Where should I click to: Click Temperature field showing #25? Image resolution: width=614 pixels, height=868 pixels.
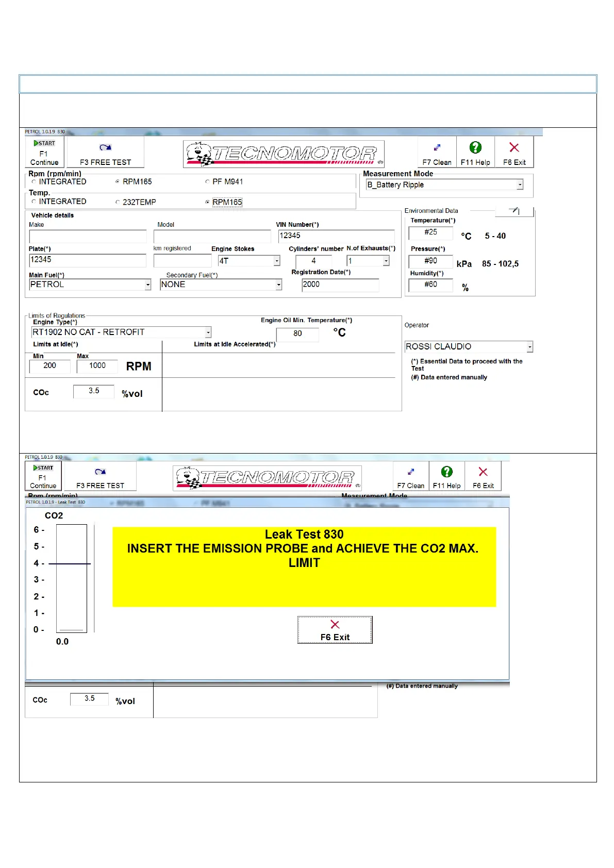[431, 233]
